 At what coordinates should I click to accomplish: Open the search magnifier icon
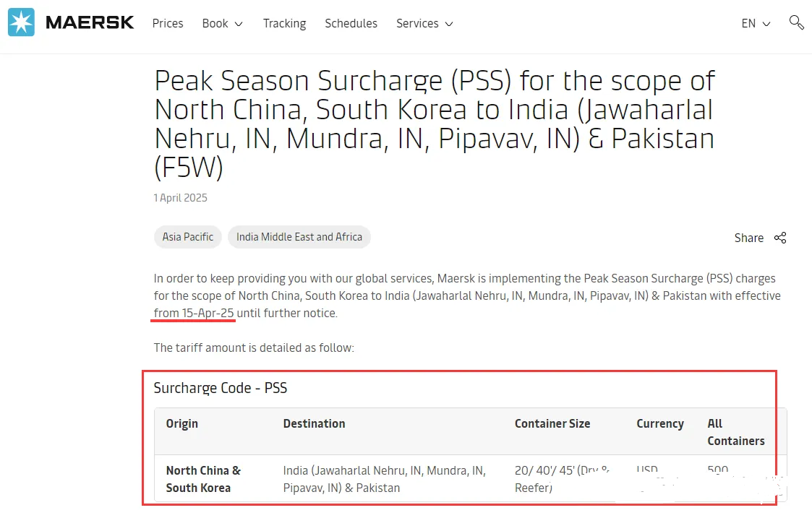coord(796,22)
